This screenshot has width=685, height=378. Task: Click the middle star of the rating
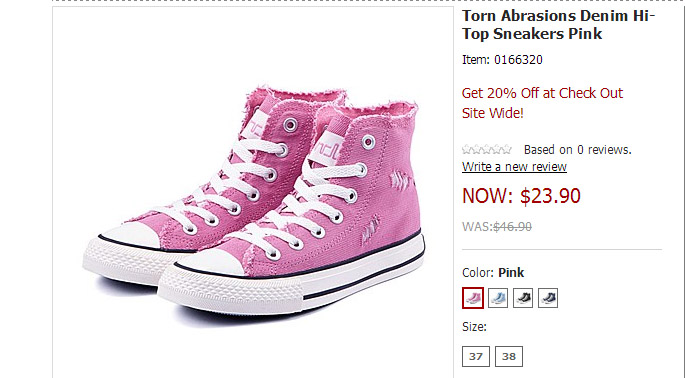487,149
